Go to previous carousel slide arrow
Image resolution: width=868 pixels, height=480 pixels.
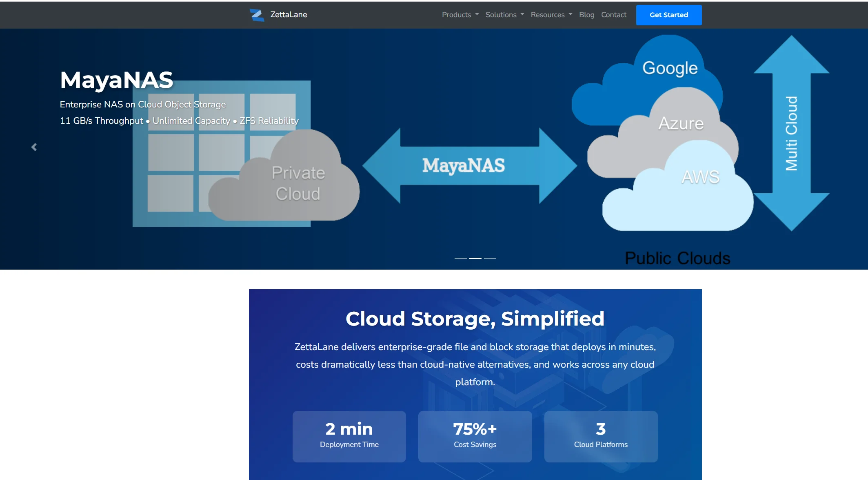[x=34, y=147]
